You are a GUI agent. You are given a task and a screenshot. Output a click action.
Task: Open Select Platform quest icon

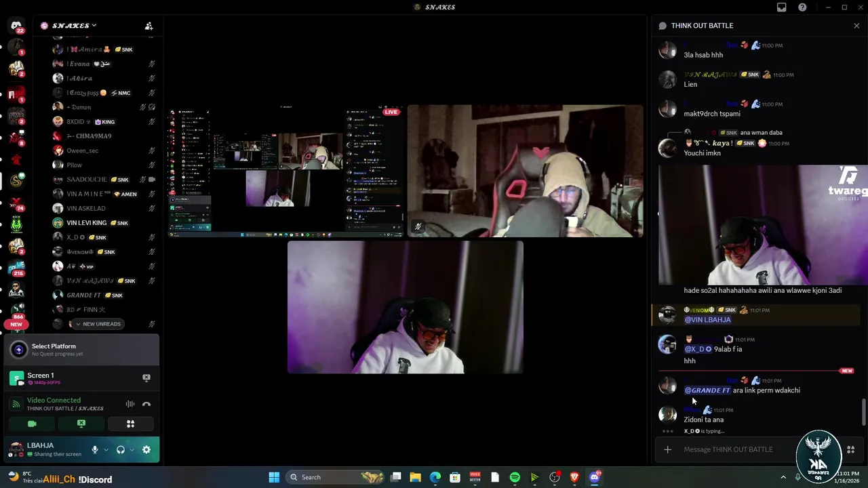pos(19,350)
